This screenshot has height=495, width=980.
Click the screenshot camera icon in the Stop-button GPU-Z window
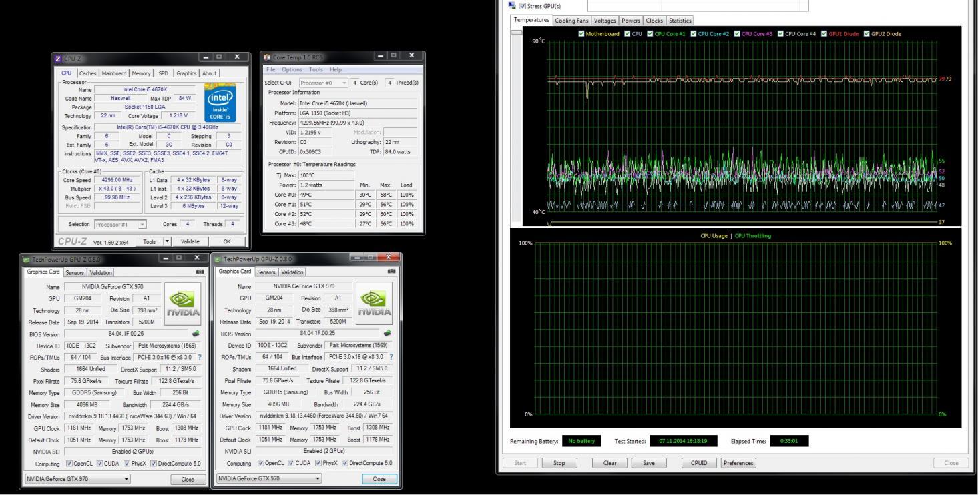200,272
